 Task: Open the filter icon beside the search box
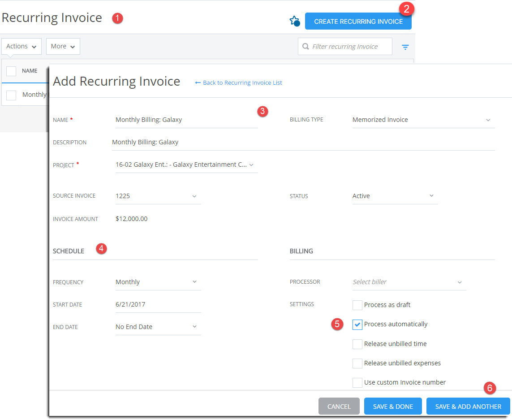(x=405, y=47)
